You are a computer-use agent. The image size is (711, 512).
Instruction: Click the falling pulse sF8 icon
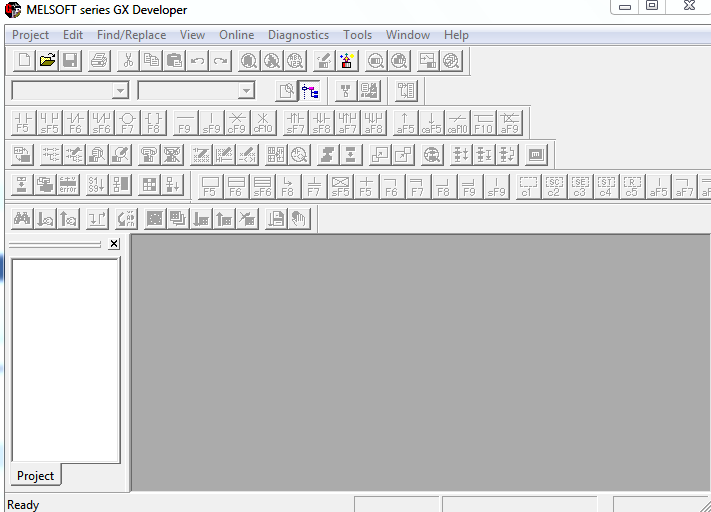[x=321, y=123]
